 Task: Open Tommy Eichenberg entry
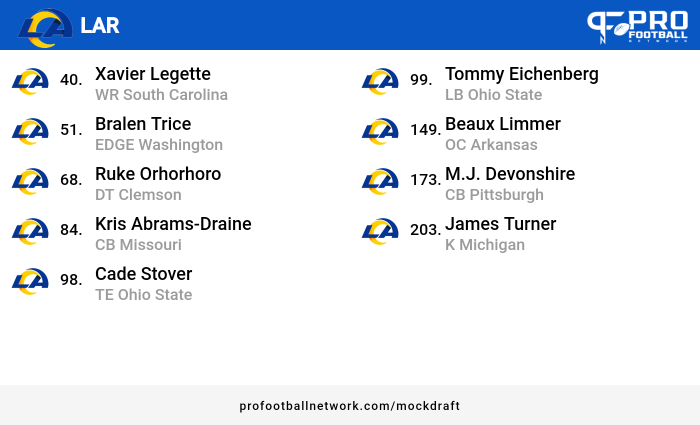pyautogui.click(x=522, y=74)
